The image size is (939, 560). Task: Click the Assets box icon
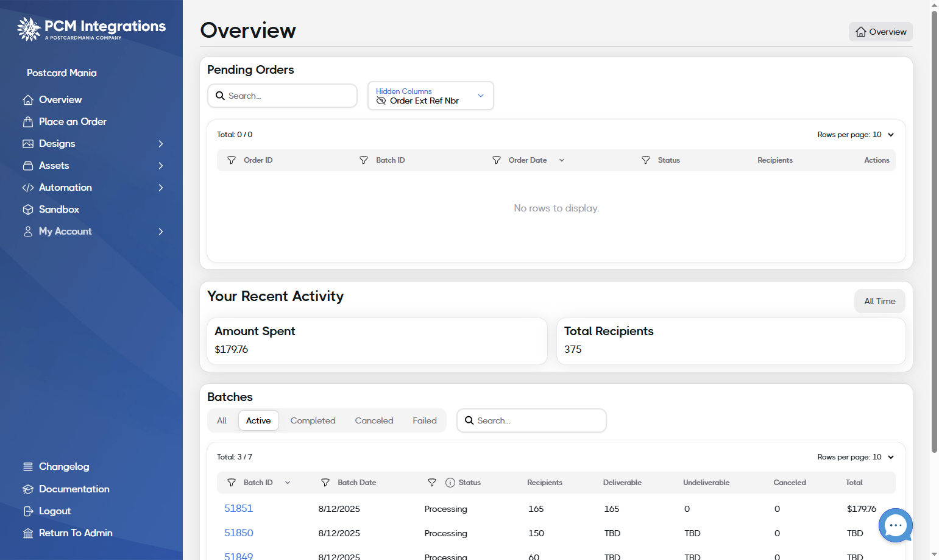[x=28, y=166]
